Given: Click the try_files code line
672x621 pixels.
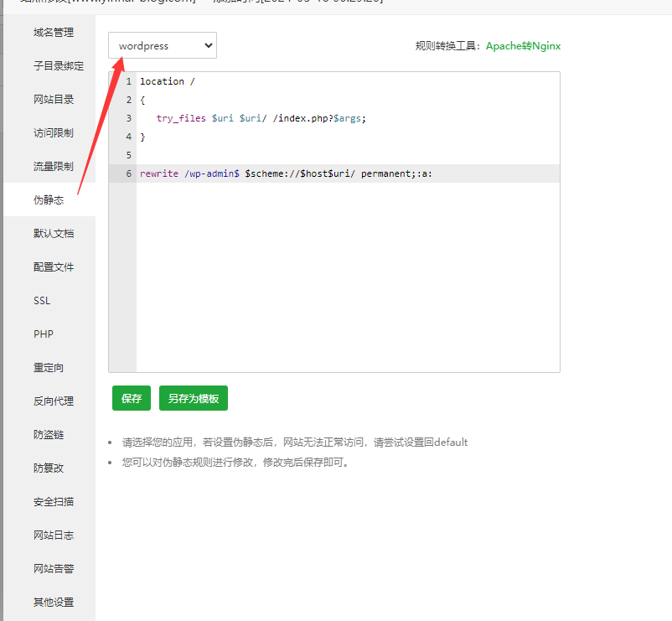Looking at the screenshot, I should (x=261, y=118).
